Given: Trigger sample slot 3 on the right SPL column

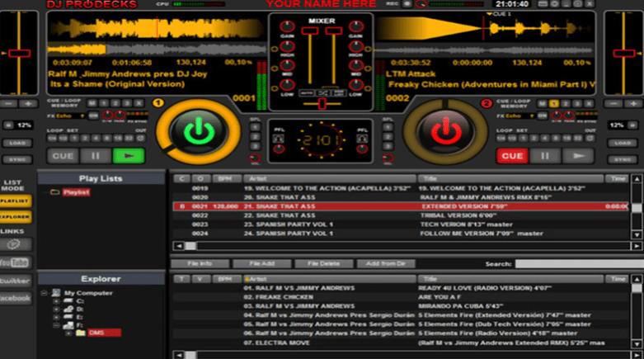Looking at the screenshot, I should tap(388, 145).
